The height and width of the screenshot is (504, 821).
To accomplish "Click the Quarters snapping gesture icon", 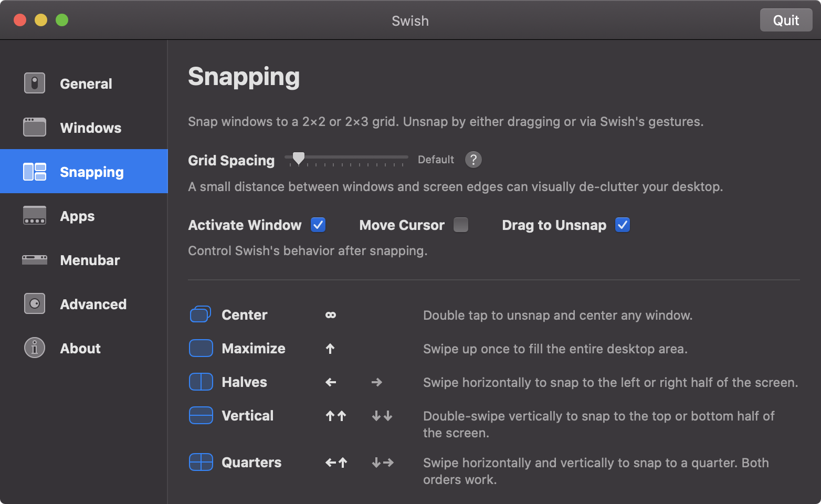I will [x=201, y=462].
